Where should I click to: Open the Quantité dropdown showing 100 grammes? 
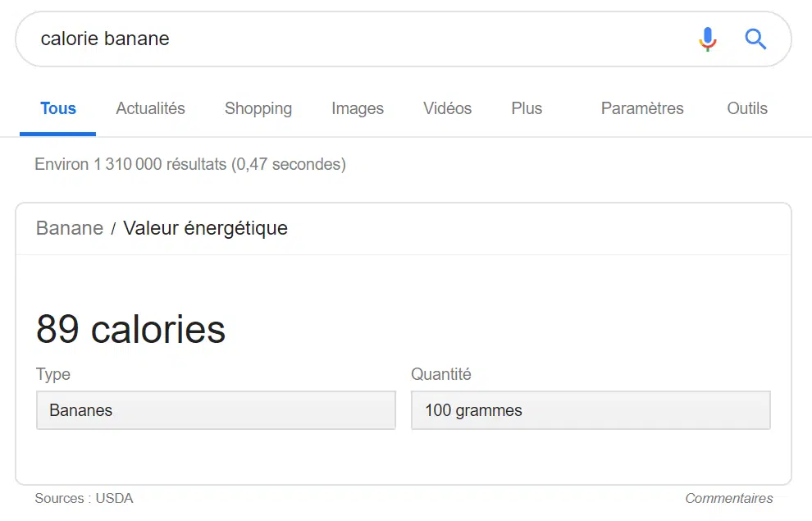[x=591, y=410]
